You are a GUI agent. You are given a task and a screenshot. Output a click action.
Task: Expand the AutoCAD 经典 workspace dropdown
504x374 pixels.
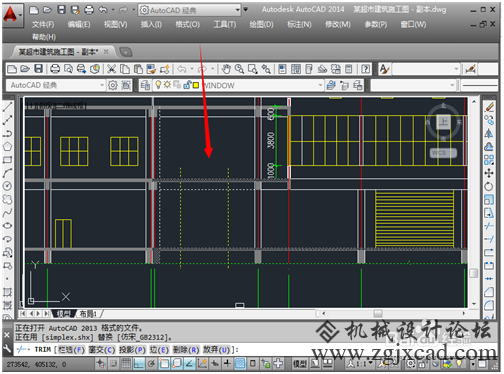pyautogui.click(x=56, y=85)
